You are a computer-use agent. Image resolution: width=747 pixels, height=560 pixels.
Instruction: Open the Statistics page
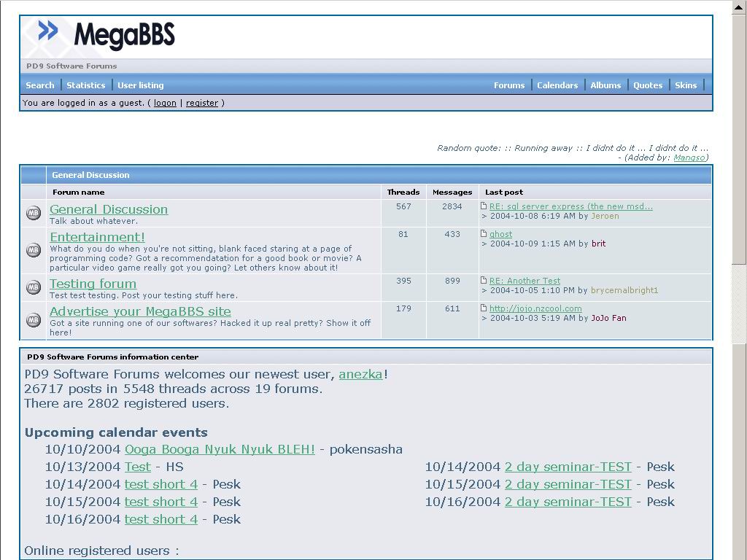pyautogui.click(x=86, y=85)
